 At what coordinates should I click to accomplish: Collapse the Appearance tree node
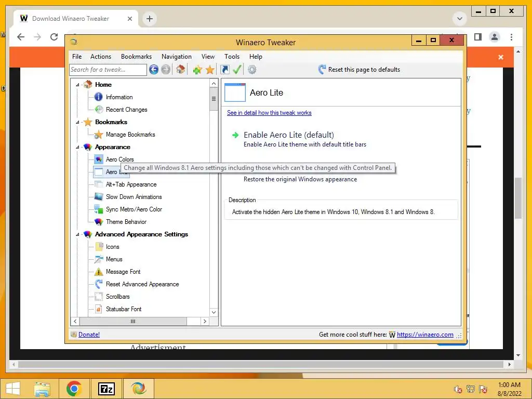click(78, 147)
